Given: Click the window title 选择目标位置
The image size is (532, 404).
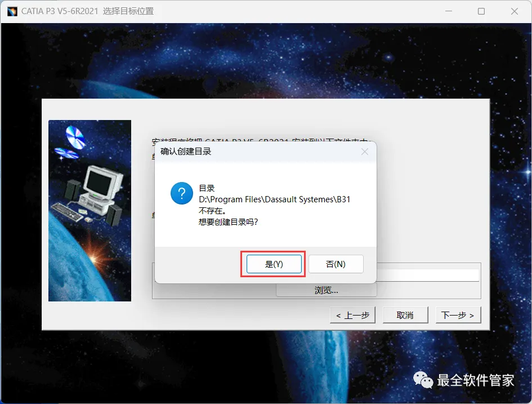Looking at the screenshot, I should (x=128, y=11).
